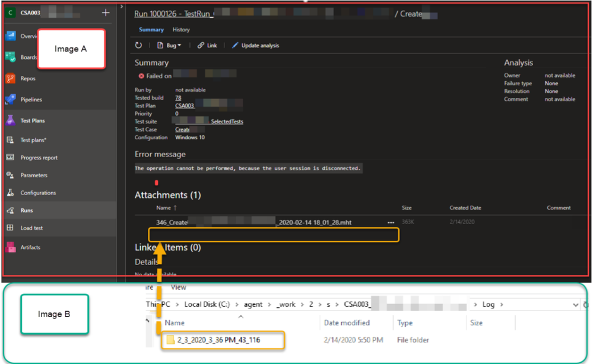The image size is (593, 364).
Task: Select the Test Plans flask icon
Action: point(11,120)
